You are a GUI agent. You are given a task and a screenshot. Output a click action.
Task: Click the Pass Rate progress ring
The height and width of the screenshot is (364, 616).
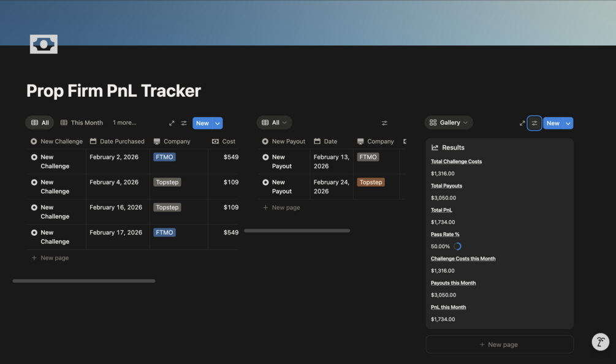pyautogui.click(x=457, y=246)
